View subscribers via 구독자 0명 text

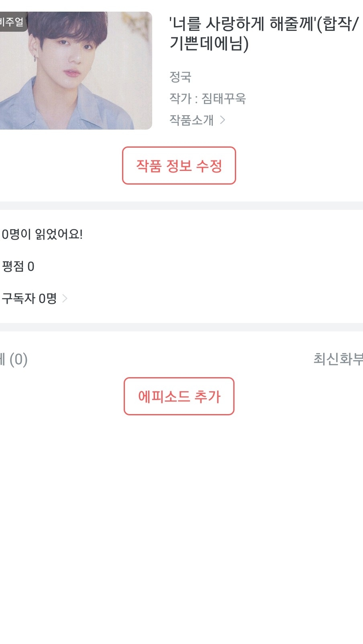click(x=29, y=299)
